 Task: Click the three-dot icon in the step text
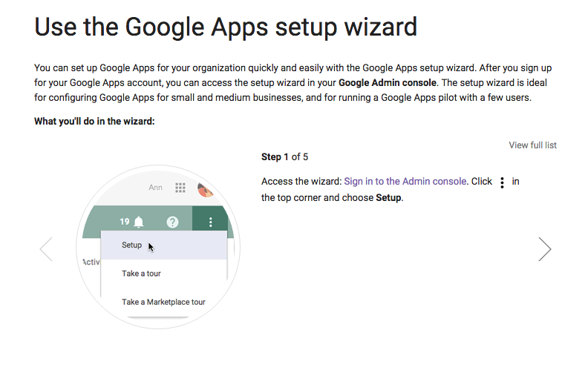point(503,182)
